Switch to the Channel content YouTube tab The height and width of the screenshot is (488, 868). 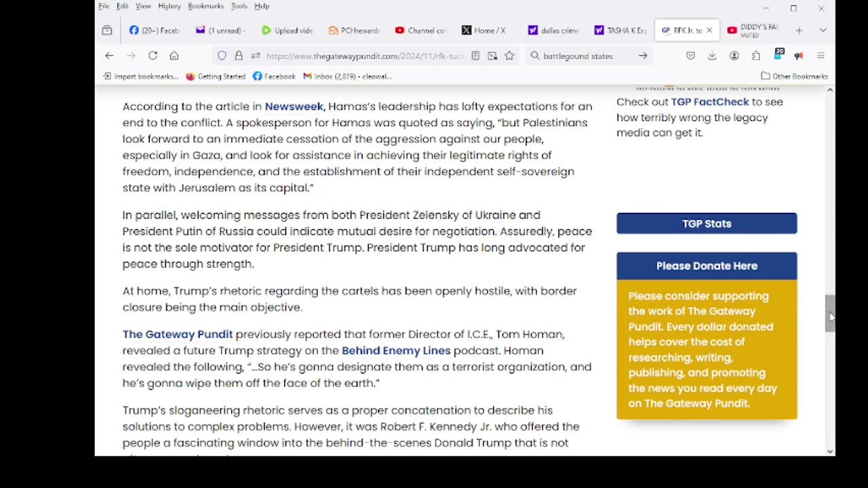(x=420, y=30)
